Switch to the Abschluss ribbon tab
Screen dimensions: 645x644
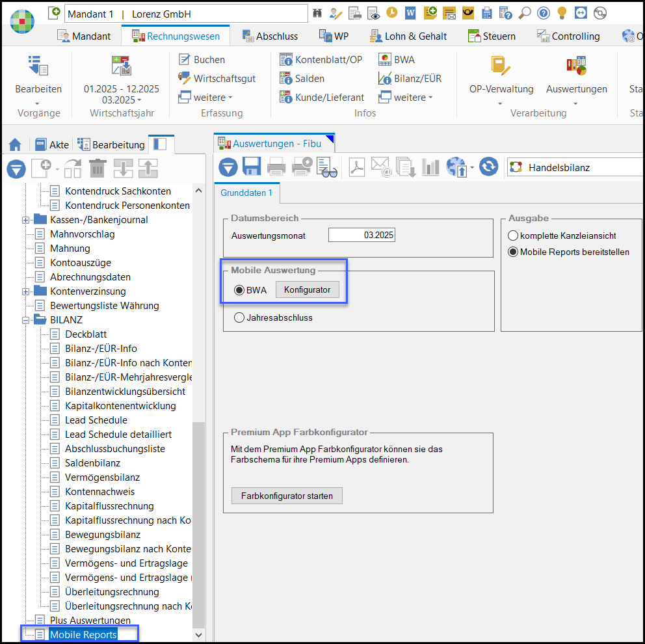(270, 36)
